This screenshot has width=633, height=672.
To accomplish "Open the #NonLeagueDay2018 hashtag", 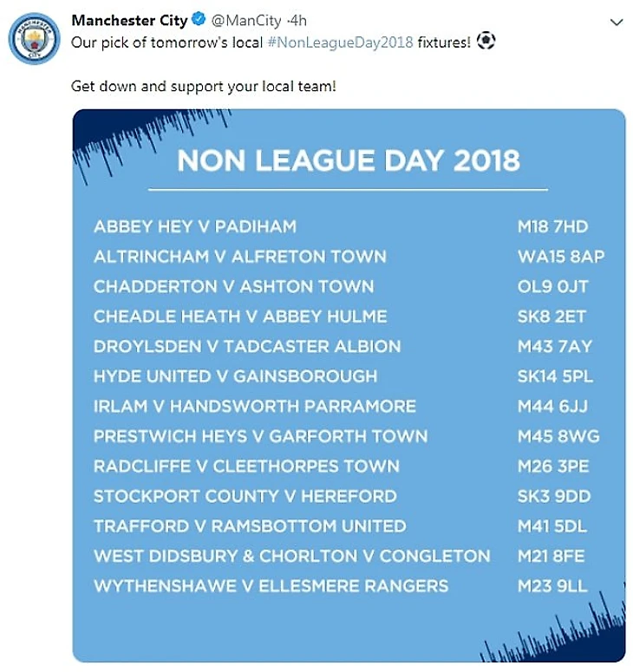I will pyautogui.click(x=339, y=42).
